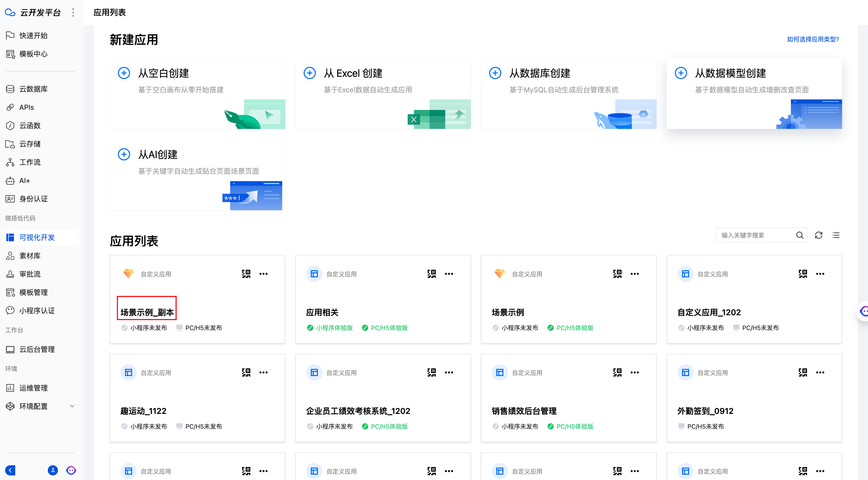Show QR code for 趣运动_1122
Image resolution: width=868 pixels, height=480 pixels.
pyautogui.click(x=246, y=372)
